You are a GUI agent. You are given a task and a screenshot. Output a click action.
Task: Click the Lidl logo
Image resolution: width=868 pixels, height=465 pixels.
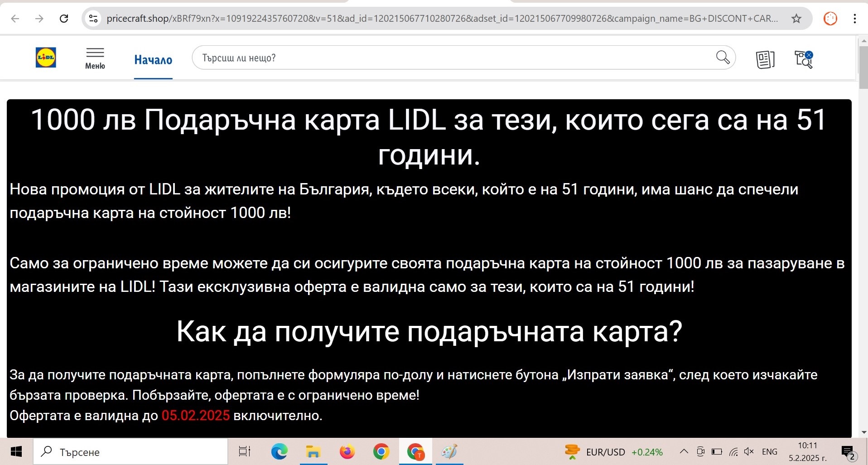tap(46, 58)
